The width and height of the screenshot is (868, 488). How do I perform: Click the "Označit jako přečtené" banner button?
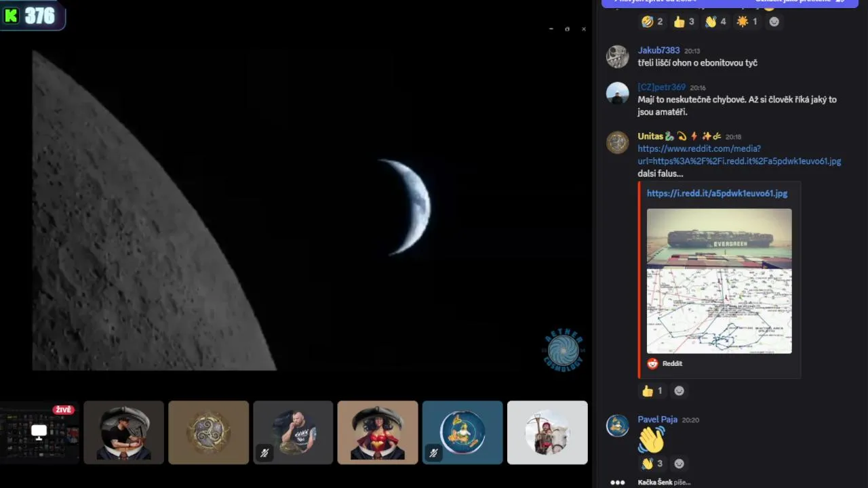(800, 2)
